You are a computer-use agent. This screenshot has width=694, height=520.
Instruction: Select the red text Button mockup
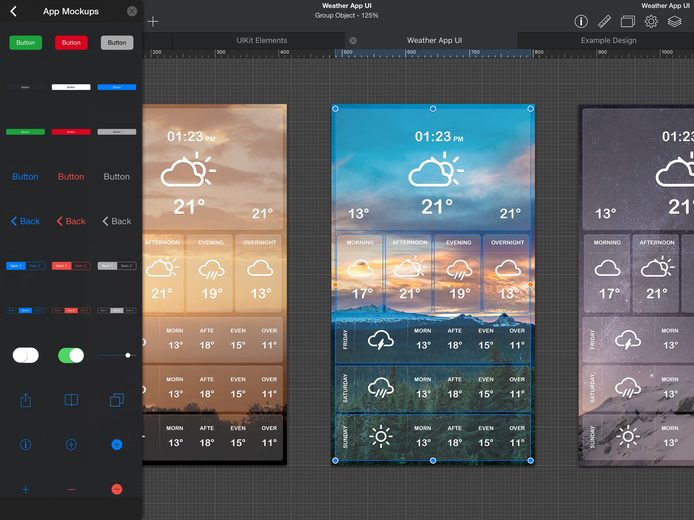coord(71,177)
